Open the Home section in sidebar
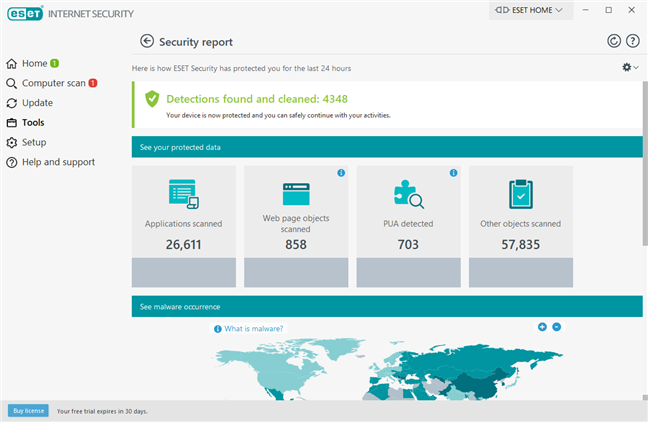The height and width of the screenshot is (422, 648). [x=35, y=63]
